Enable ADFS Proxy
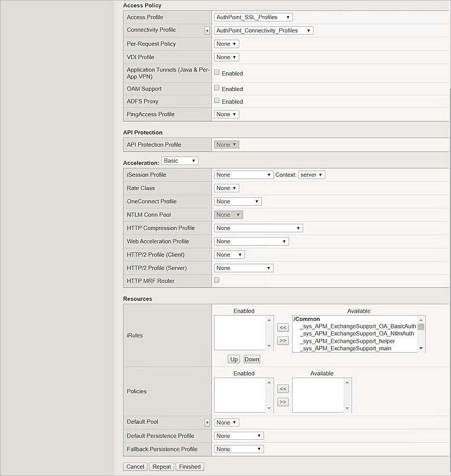This screenshot has width=451, height=476. 216,101
